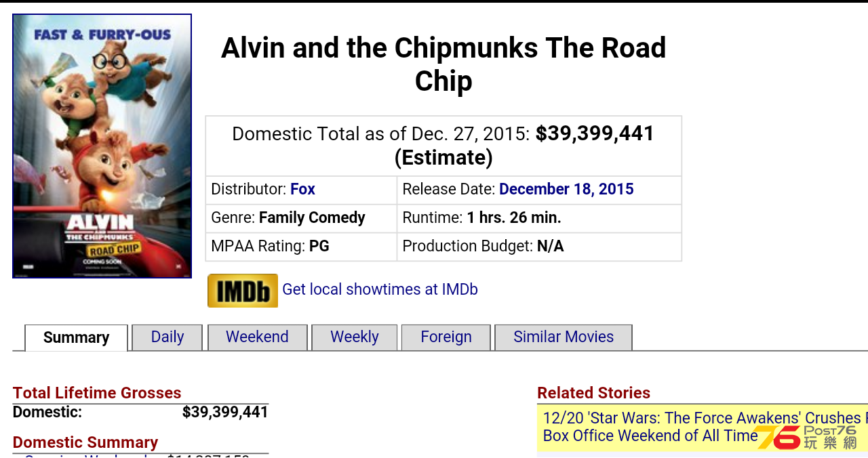This screenshot has height=458, width=868.
Task: Open the Road Chip movie poster
Action: [x=102, y=146]
